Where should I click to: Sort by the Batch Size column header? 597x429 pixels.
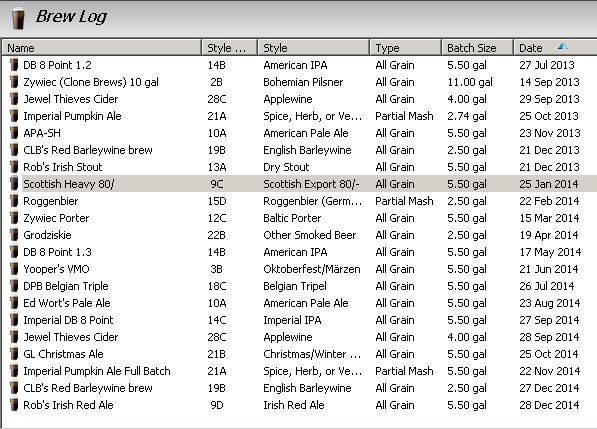477,48
